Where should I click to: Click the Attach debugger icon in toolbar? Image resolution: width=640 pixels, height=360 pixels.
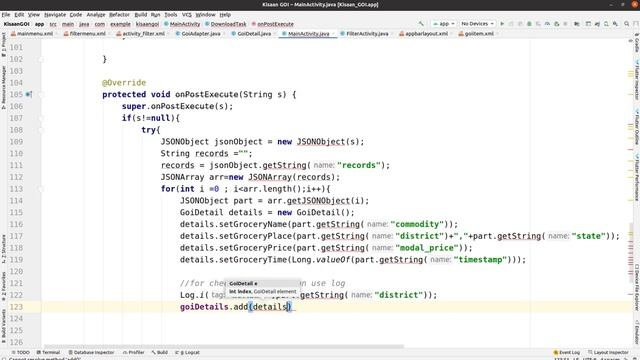click(x=556, y=24)
